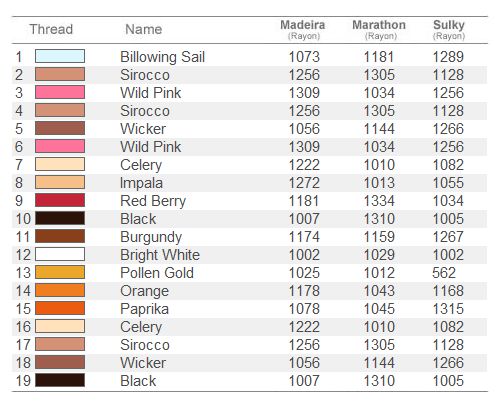Click the Billowing Sail light blue swatch
Viewport: 500px width, 402px height.
[x=60, y=56]
